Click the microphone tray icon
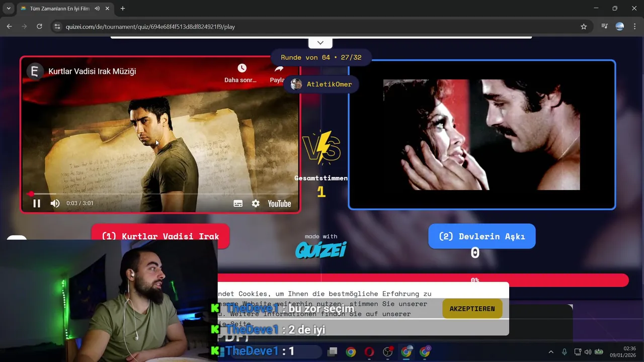 [565, 352]
